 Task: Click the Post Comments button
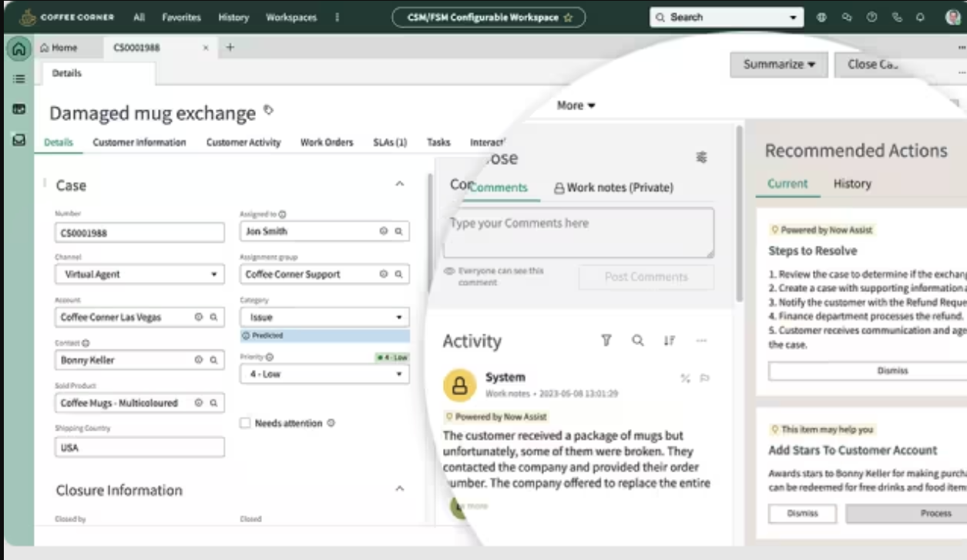click(646, 277)
